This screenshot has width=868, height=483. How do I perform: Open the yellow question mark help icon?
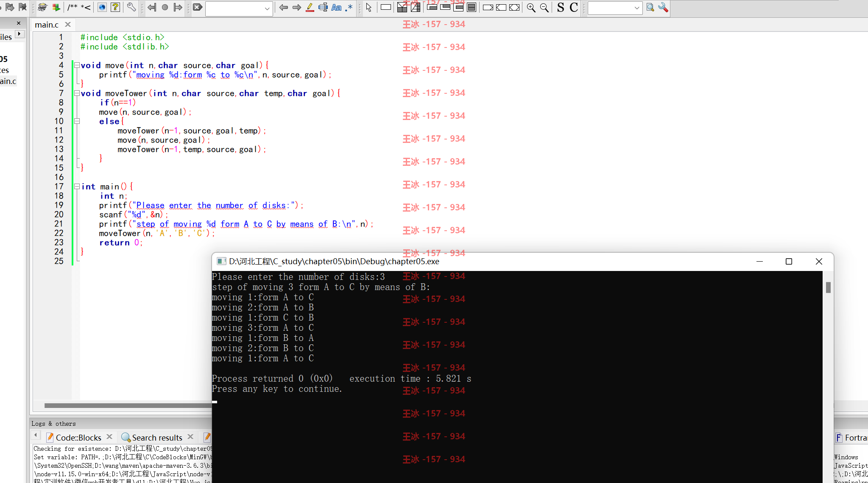(115, 7)
